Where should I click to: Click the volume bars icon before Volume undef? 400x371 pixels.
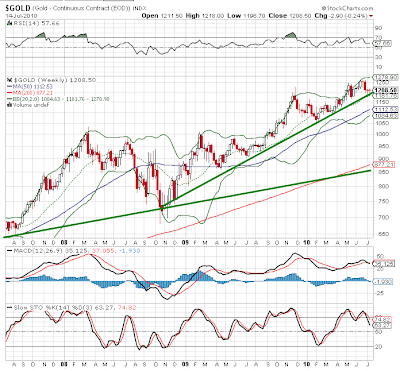click(x=9, y=105)
